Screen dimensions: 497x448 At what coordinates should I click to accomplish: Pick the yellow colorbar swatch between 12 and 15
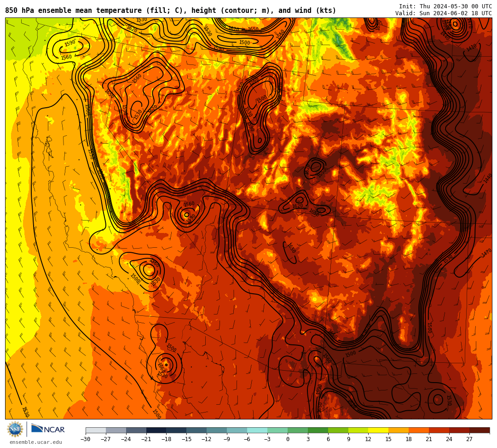point(378,430)
